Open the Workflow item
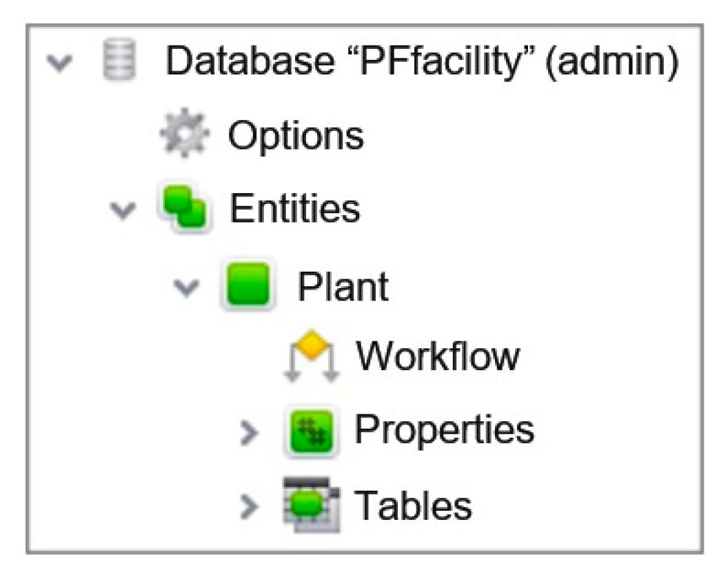Screen dimensions: 728x586 (437, 358)
